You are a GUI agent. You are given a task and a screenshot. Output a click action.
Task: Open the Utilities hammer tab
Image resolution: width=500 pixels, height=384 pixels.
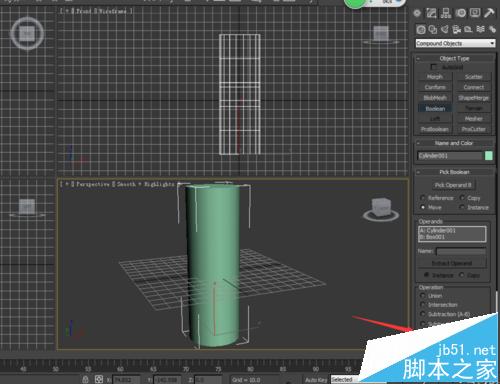(x=489, y=13)
